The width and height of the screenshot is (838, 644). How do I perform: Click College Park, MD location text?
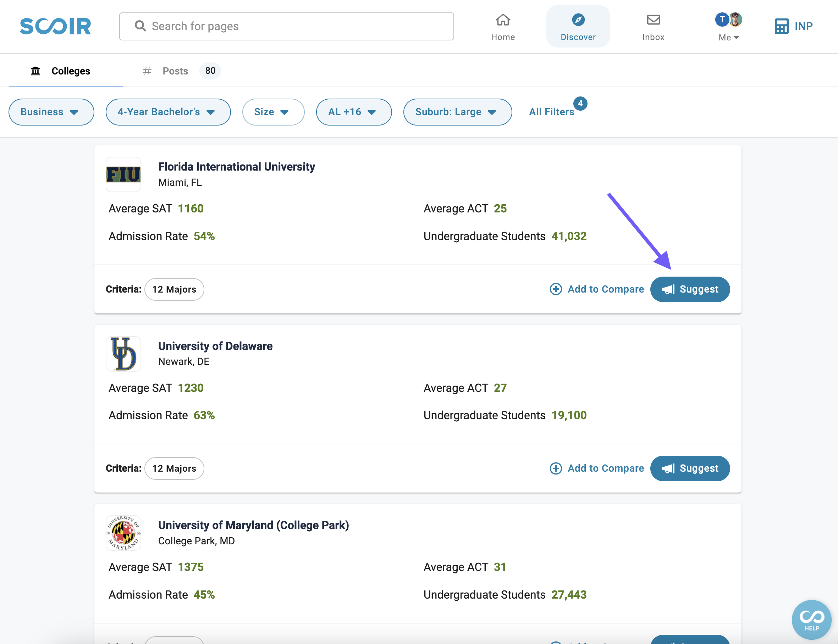click(196, 541)
